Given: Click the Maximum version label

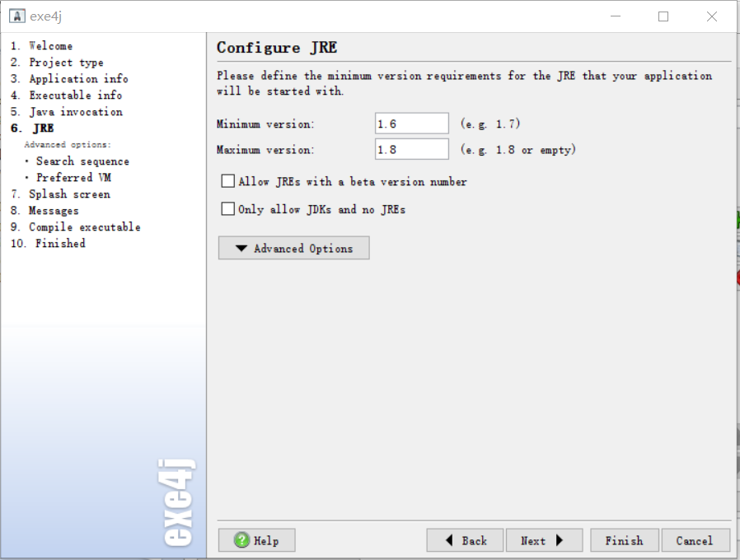Looking at the screenshot, I should click(265, 150).
